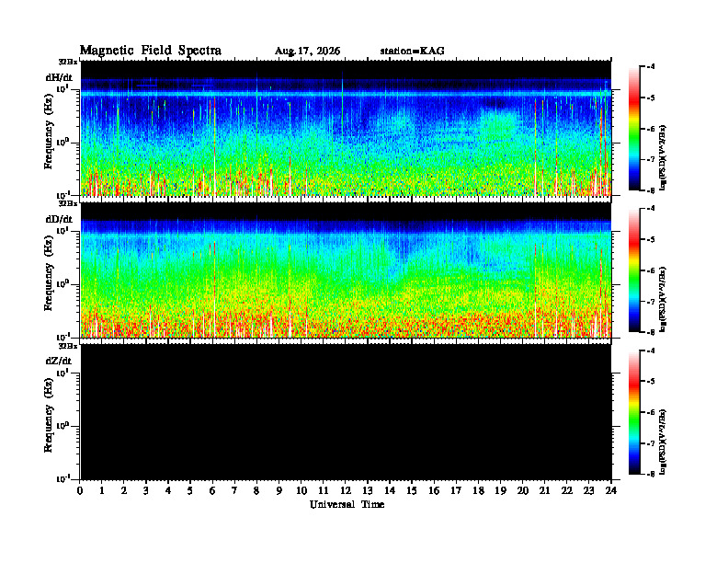Viewport: 728px width, 563px height.
Task: Click the top dH/dt color scale bar
Action: 634,129
